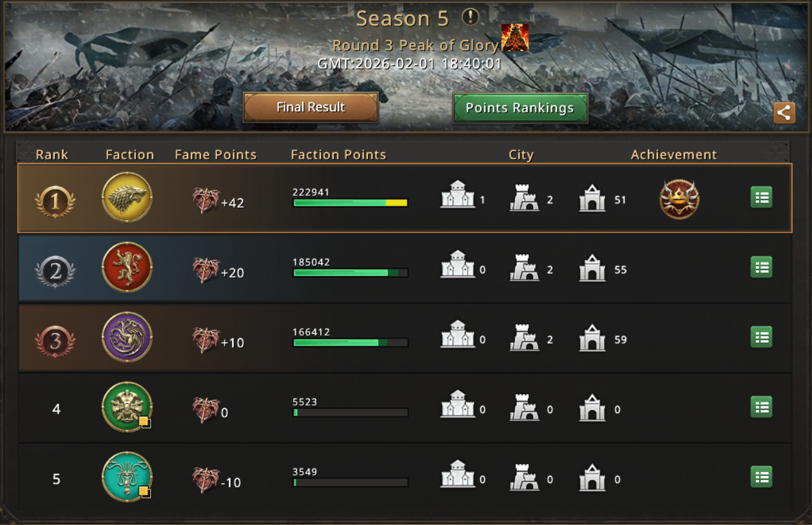Viewport: 812px width, 525px height.
Task: Switch to the Points Rankings tab
Action: point(520,108)
